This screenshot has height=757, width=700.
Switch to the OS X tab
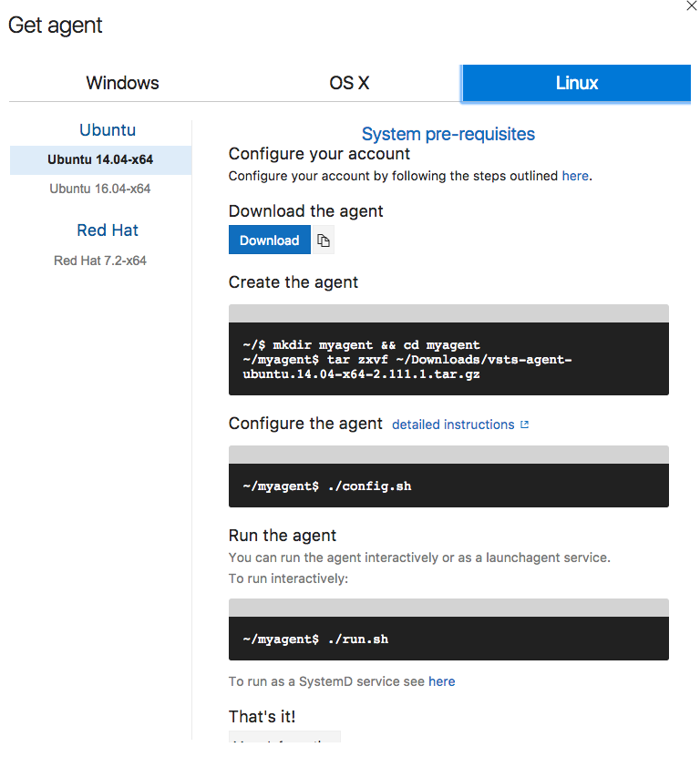click(349, 83)
